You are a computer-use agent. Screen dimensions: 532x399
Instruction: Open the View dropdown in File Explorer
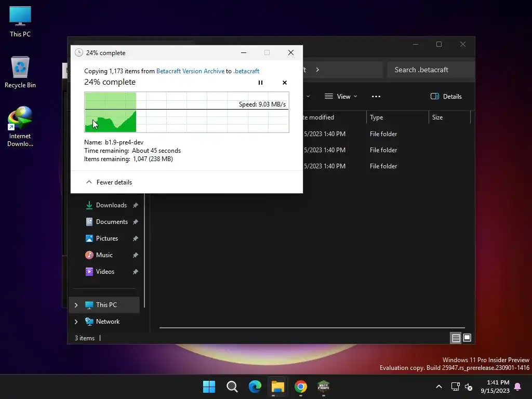point(341,96)
